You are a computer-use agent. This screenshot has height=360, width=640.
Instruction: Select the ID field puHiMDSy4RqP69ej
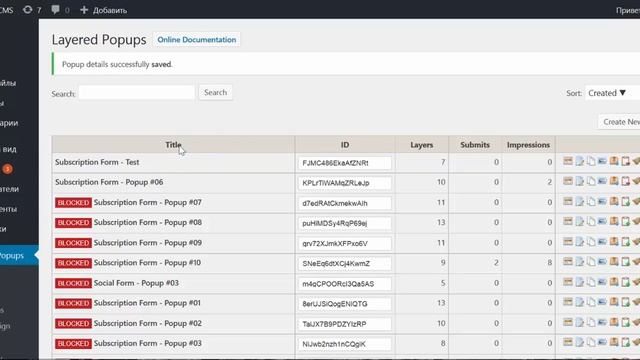pyautogui.click(x=344, y=223)
